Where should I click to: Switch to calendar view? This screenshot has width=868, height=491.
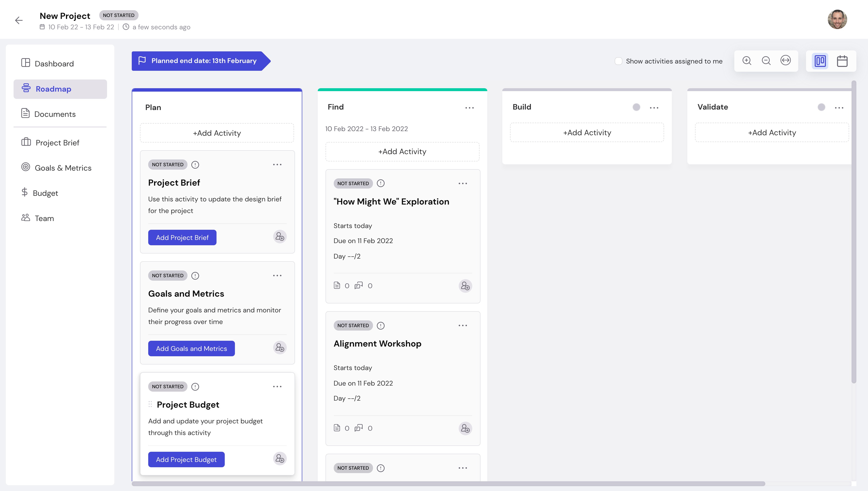pyautogui.click(x=842, y=61)
